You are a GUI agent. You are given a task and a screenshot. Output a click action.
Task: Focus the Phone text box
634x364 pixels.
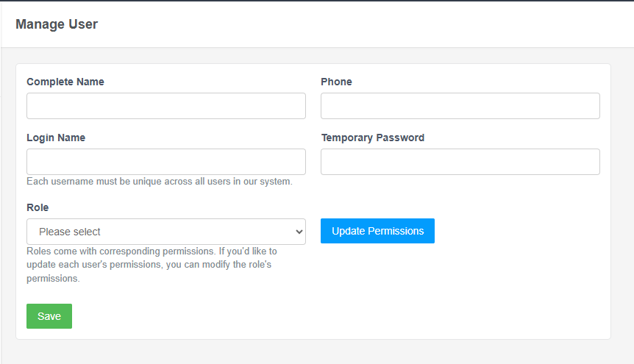pos(460,106)
